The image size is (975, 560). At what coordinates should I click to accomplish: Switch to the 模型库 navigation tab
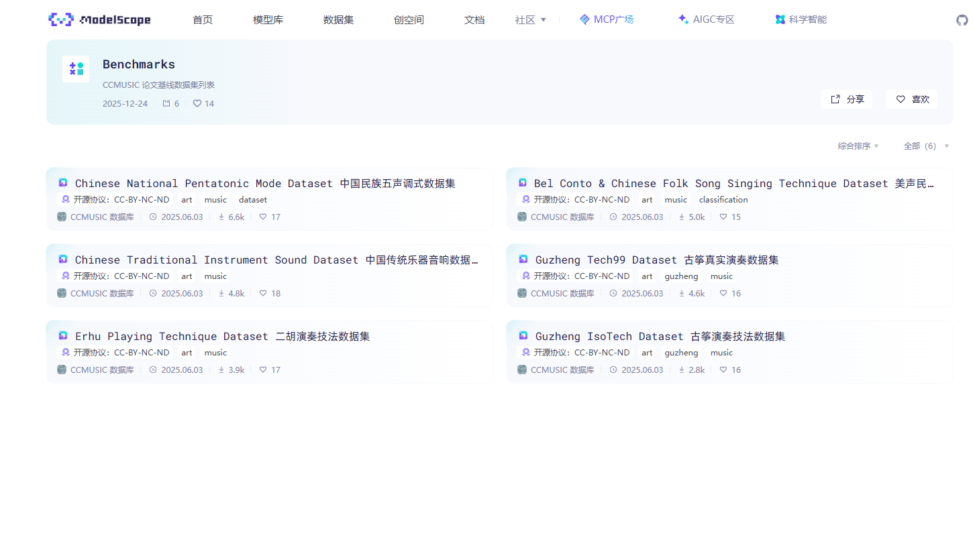(268, 19)
